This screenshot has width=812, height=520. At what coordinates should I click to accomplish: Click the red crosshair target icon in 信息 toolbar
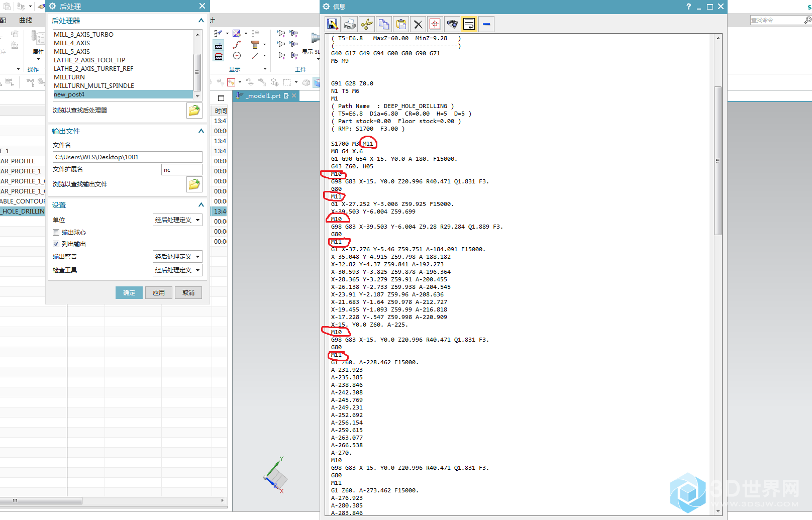(435, 24)
